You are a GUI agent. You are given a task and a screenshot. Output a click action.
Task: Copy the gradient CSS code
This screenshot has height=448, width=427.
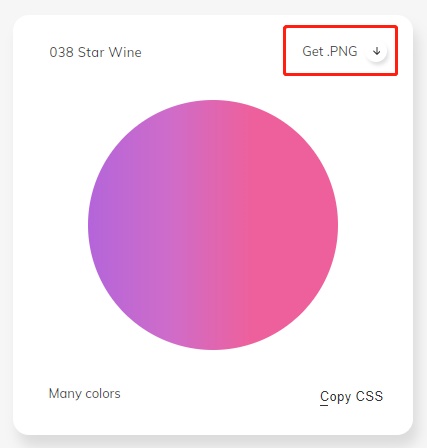click(351, 396)
